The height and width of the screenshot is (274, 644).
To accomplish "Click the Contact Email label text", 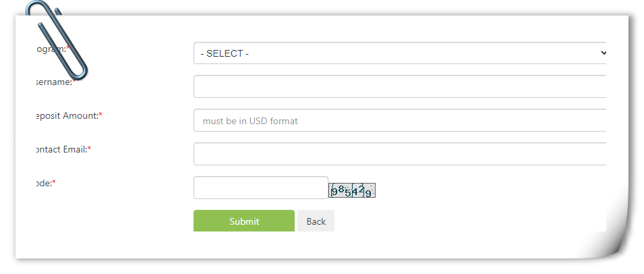I will point(61,150).
